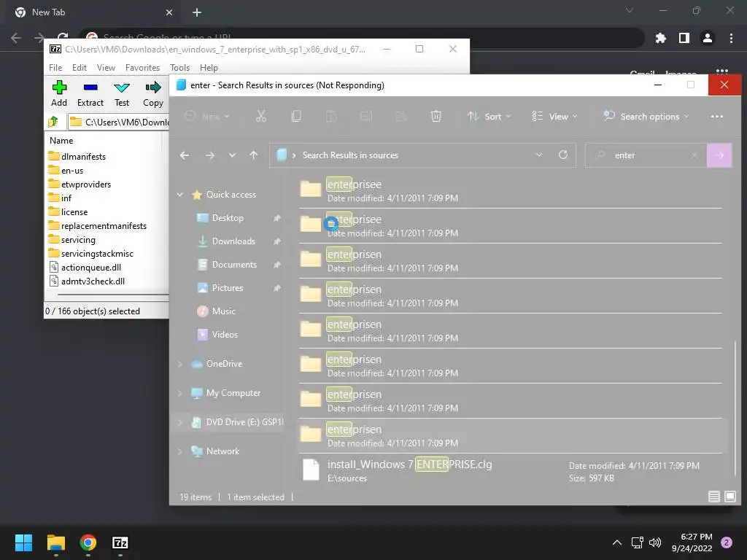The image size is (747, 560).
Task: Open See more ellipsis menu in Explorer
Action: 716,116
